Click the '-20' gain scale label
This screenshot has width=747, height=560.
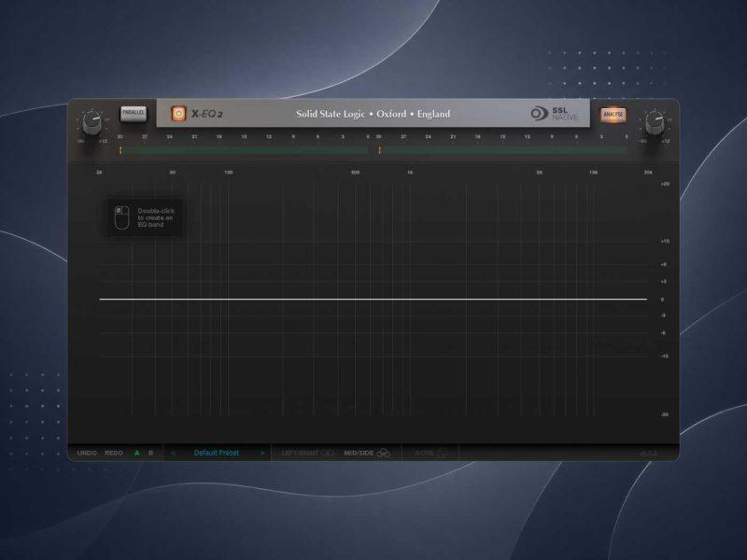click(x=665, y=414)
